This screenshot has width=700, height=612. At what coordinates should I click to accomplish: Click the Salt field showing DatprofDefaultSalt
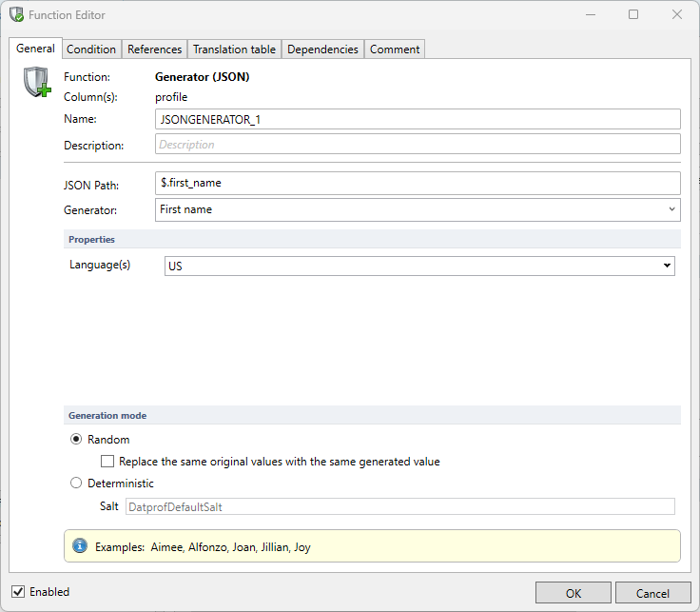[400, 506]
